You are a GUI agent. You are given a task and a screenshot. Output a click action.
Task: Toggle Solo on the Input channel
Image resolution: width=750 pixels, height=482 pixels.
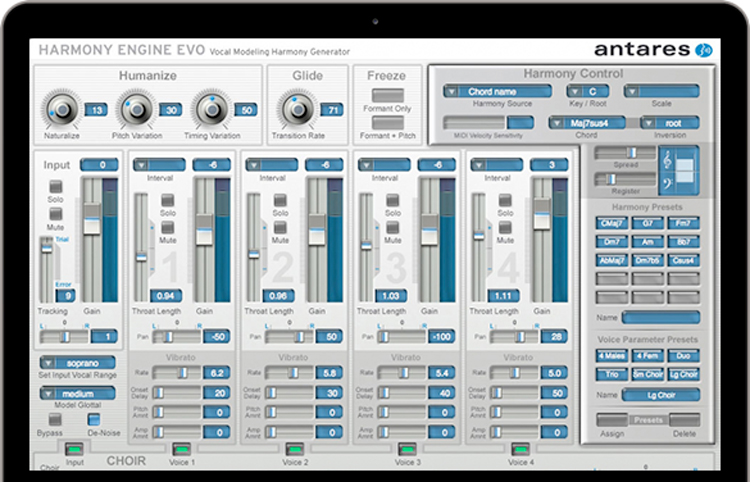coord(56,187)
